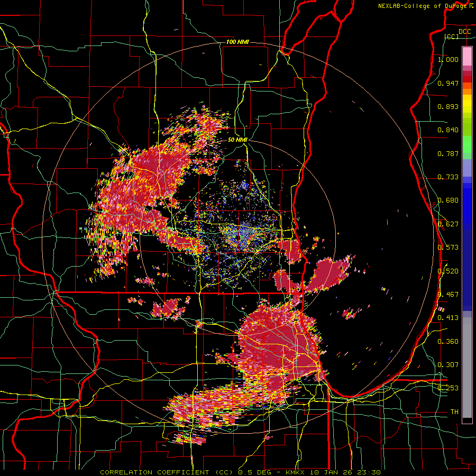This screenshot has width=476, height=476.
Task: Select the 0.787 legend value
Action: point(448,153)
